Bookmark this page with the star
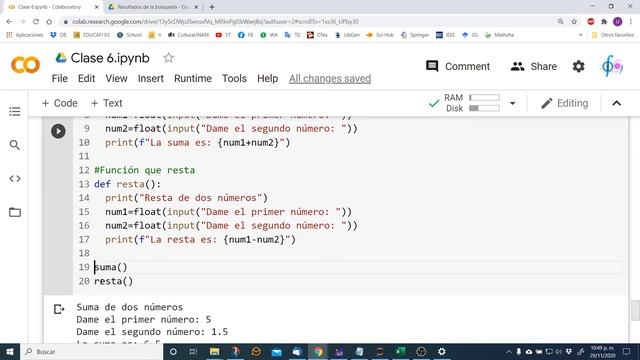The width and height of the screenshot is (640, 360). point(574,22)
